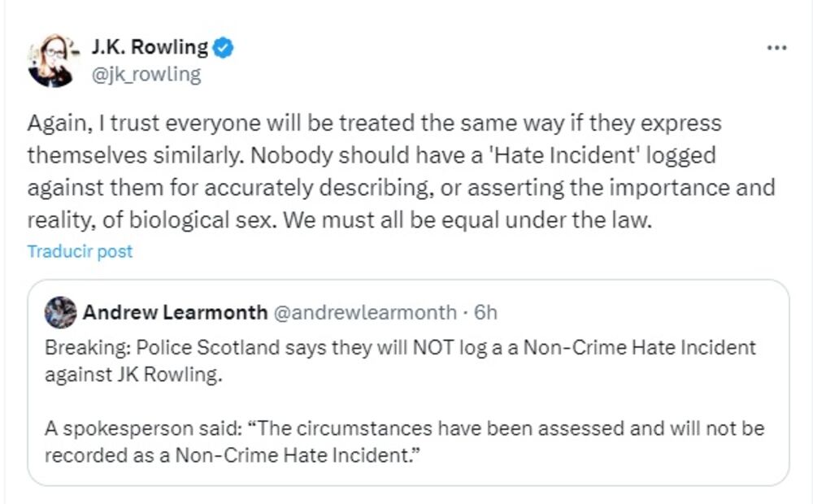813x504 pixels.
Task: Click the J.K. Rowling display name
Action: click(150, 48)
